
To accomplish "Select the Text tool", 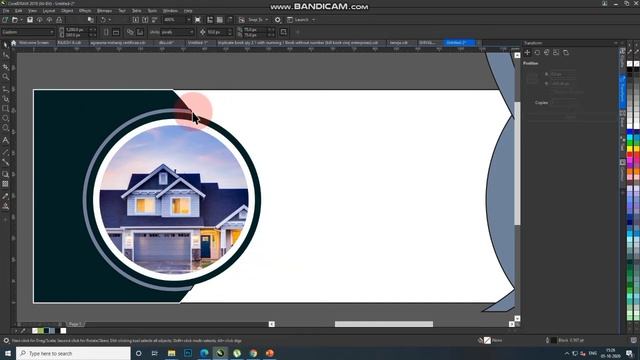I will point(5,140).
